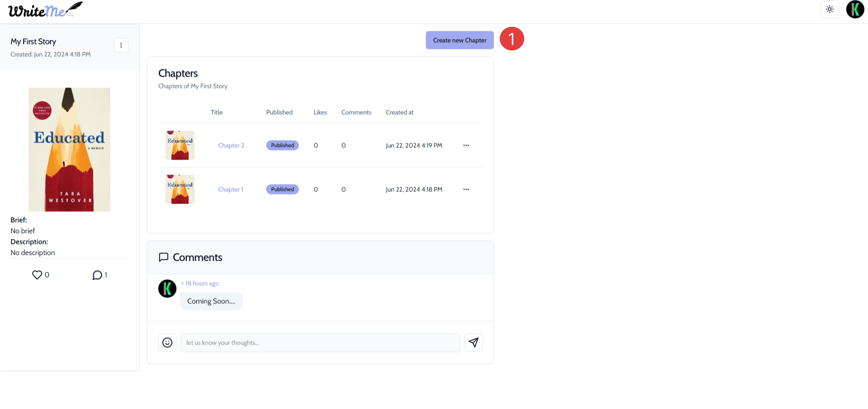Viewport: 868px width, 409px height.
Task: Open the user profile avatar menu
Action: (x=855, y=10)
